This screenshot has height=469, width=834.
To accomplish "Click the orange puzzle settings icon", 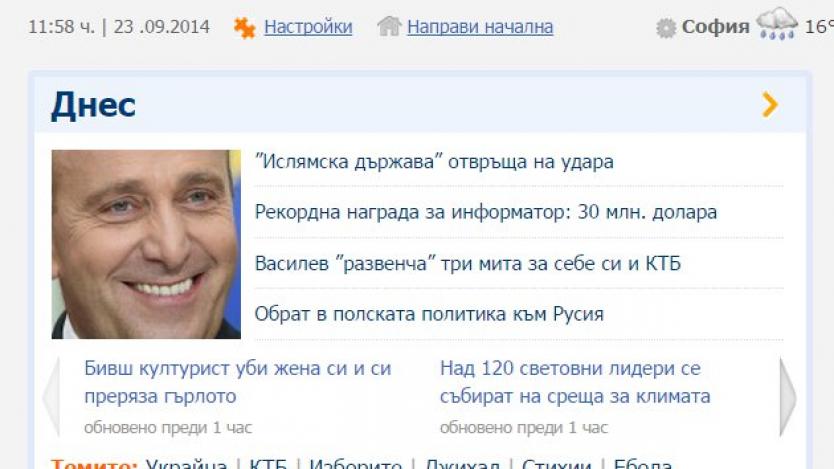I will 245,27.
